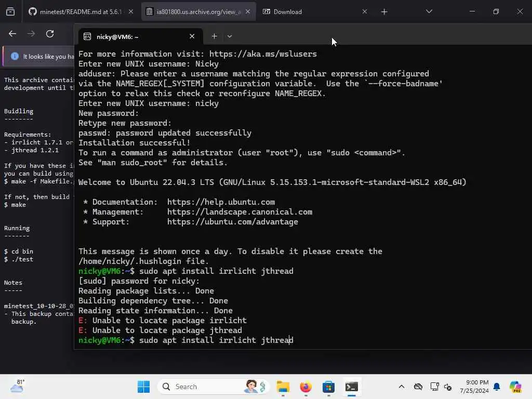Expand the browser tab search chevron
Image resolution: width=532 pixels, height=399 pixels.
(429, 11)
